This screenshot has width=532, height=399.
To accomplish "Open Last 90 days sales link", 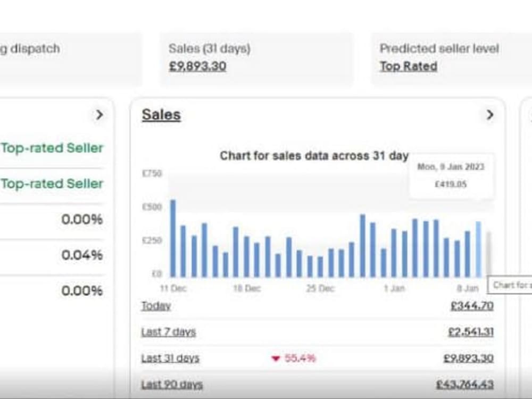I will click(172, 384).
